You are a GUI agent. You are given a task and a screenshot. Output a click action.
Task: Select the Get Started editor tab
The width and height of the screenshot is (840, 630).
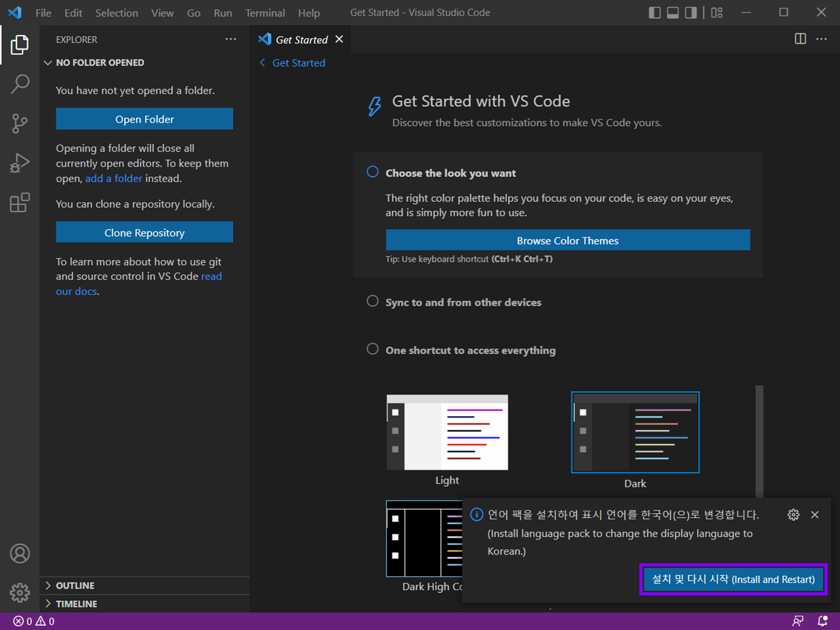click(300, 39)
